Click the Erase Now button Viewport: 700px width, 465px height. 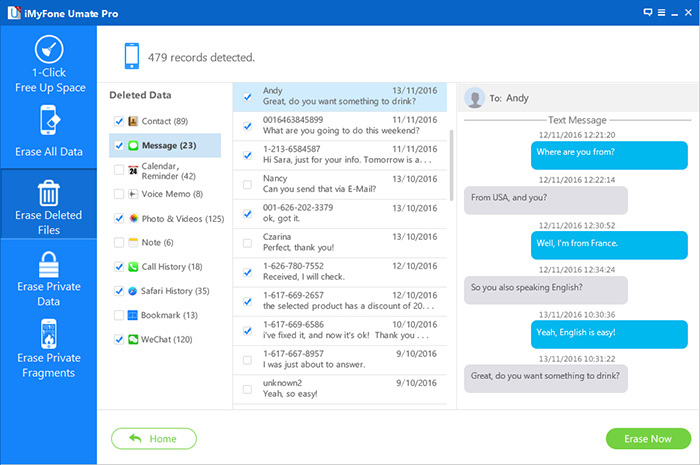pos(647,438)
